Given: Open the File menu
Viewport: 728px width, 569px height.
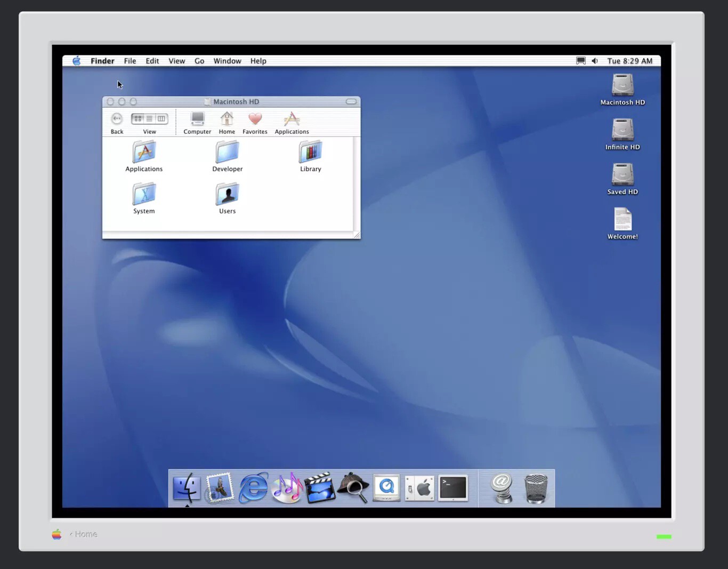Looking at the screenshot, I should [x=130, y=61].
